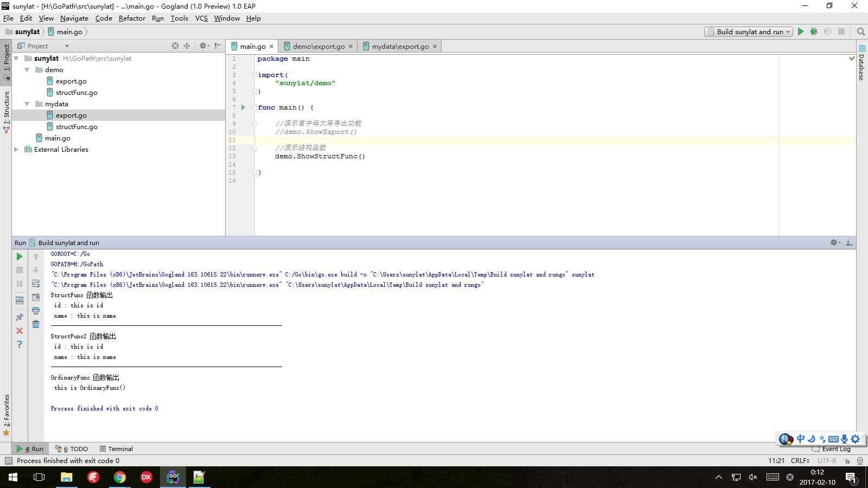The width and height of the screenshot is (868, 488).
Task: Open the Navigate menu
Action: (74, 18)
